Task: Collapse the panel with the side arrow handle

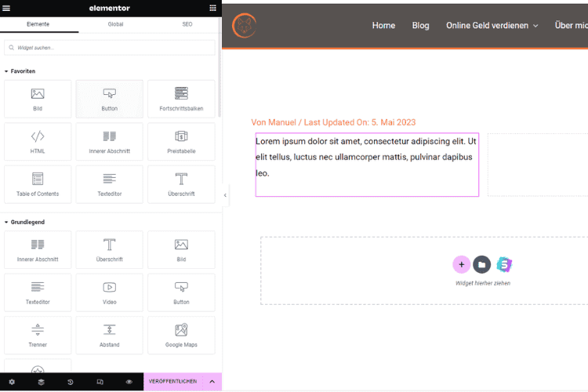Action: tap(226, 195)
